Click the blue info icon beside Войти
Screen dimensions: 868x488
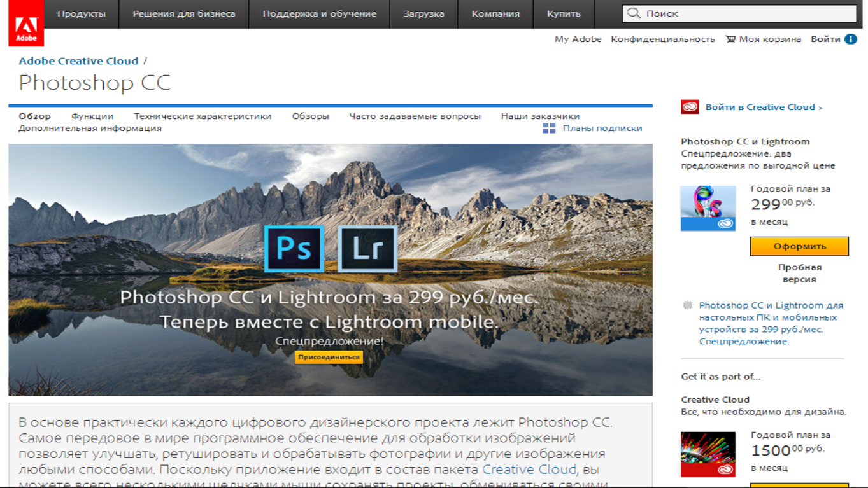point(851,39)
